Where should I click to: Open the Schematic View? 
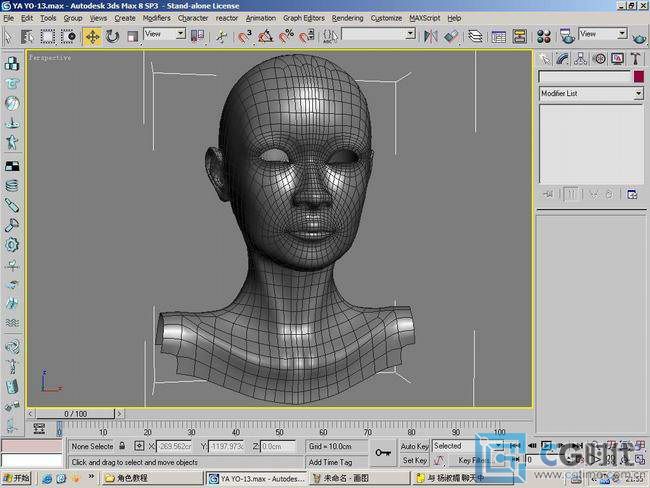519,36
